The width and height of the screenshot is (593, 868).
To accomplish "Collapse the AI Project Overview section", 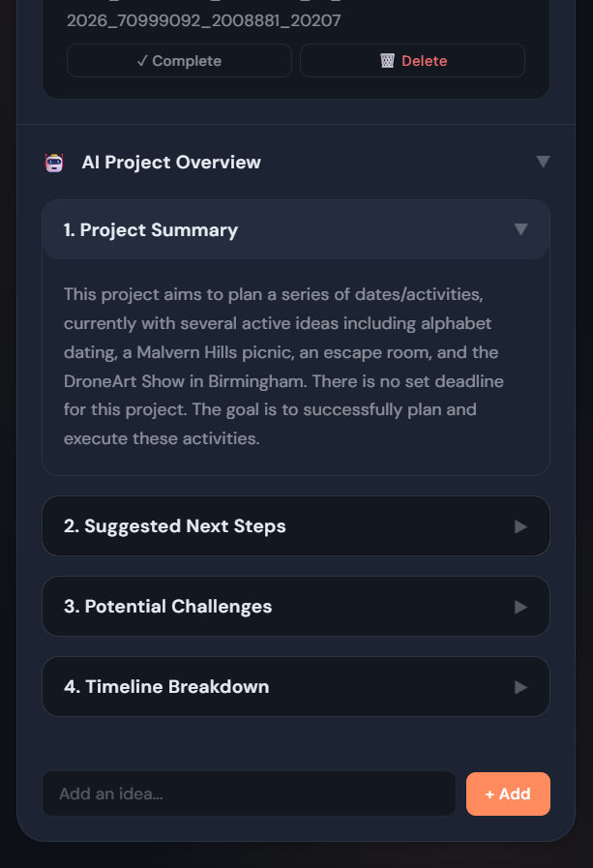I will (x=544, y=162).
